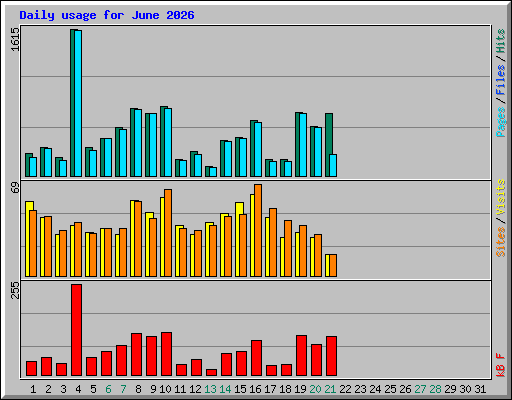Click the red KB bar on day 1
512x400 pixels.
click(x=31, y=368)
